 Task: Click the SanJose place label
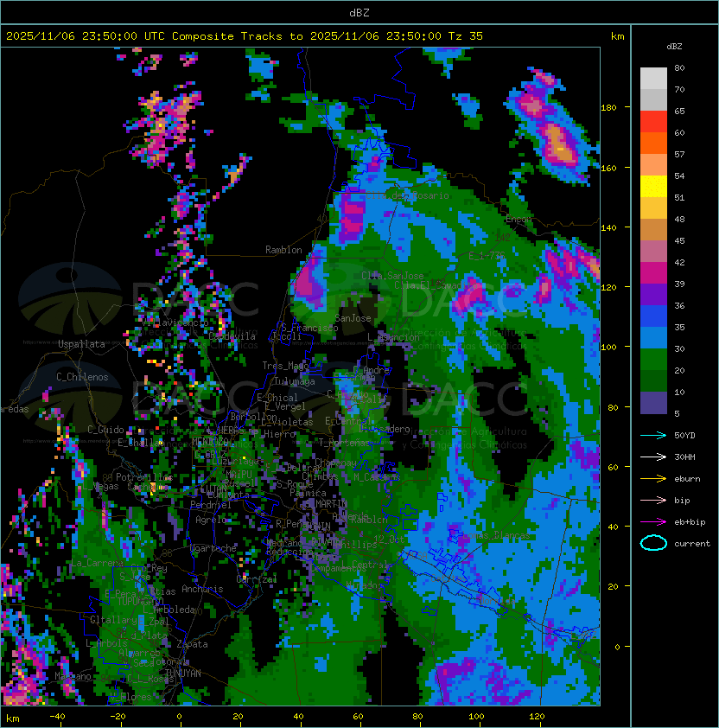[x=353, y=318]
